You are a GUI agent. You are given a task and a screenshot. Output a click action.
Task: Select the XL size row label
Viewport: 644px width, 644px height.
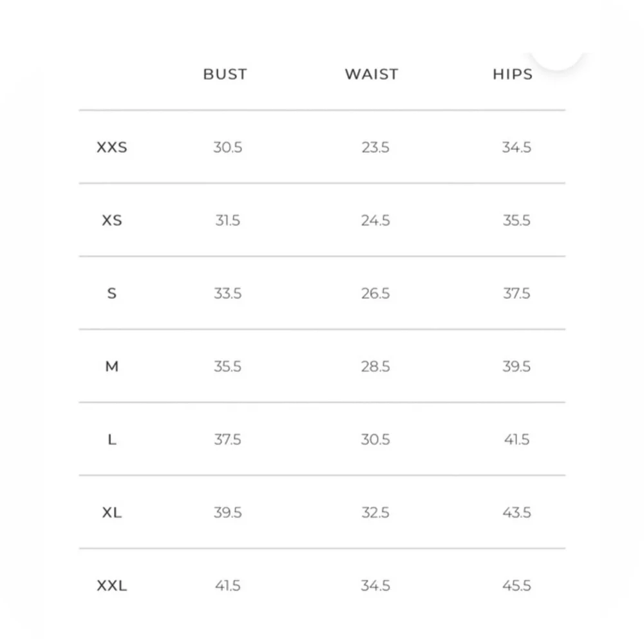tap(111, 513)
